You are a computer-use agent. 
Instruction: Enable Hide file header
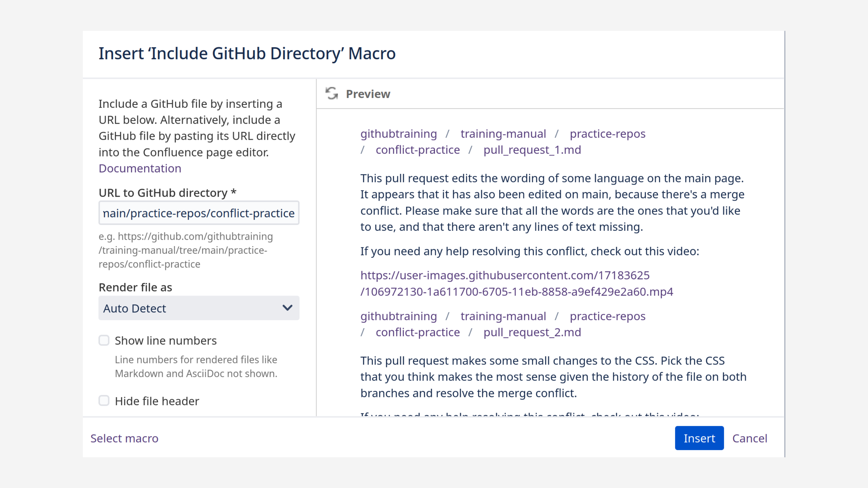tap(104, 400)
